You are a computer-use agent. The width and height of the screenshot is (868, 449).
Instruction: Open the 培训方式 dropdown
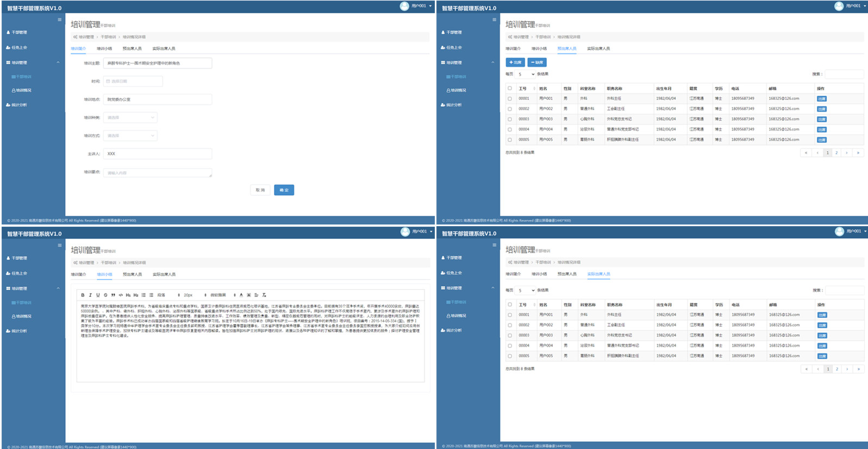(130, 136)
